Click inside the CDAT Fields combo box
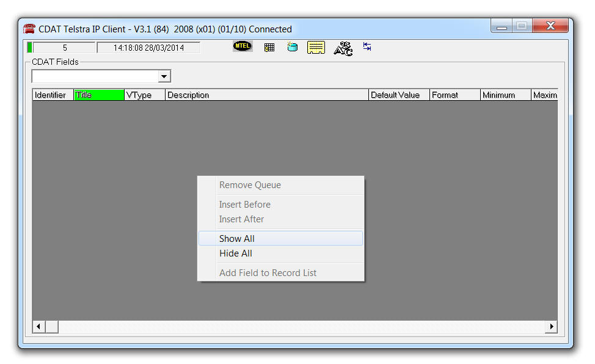 pyautogui.click(x=95, y=76)
